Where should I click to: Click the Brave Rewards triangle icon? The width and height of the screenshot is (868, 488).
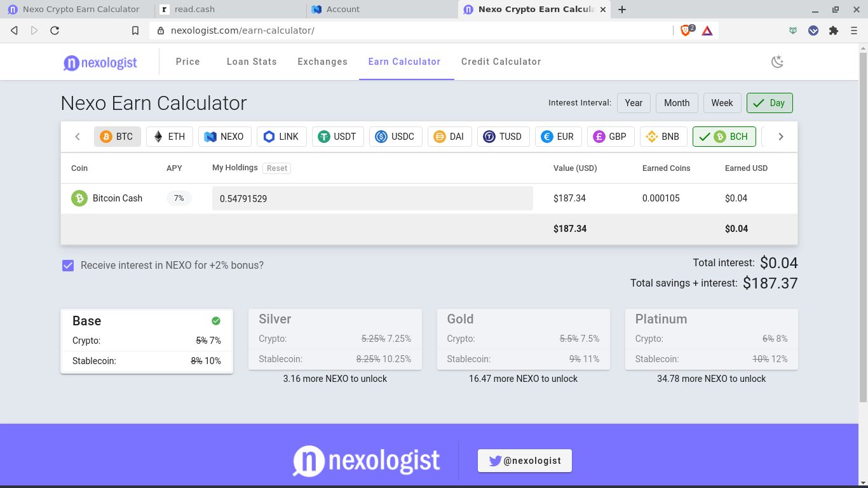707,30
